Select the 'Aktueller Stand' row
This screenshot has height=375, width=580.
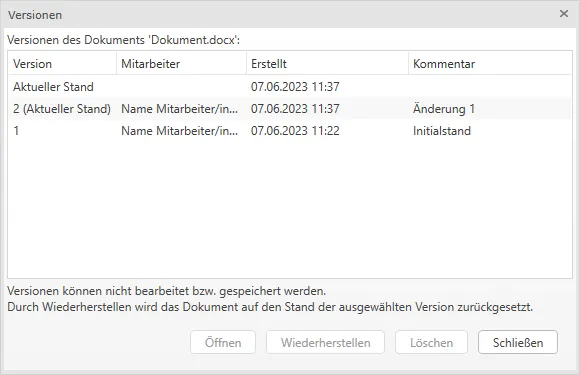pyautogui.click(x=290, y=87)
